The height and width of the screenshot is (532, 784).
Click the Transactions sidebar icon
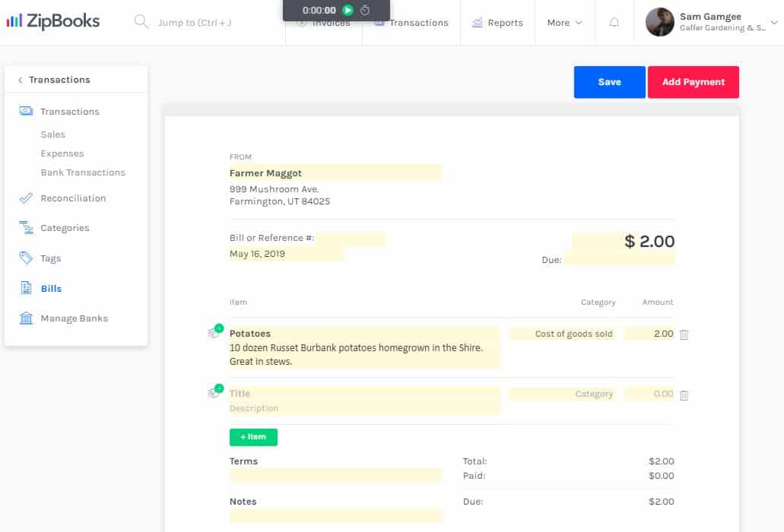click(26, 111)
